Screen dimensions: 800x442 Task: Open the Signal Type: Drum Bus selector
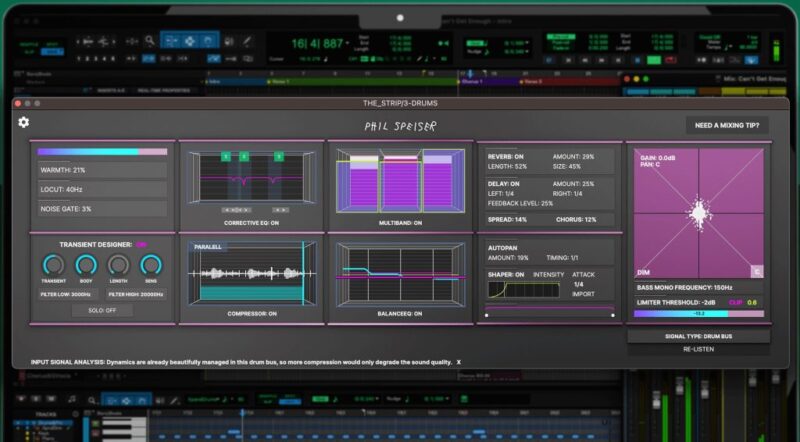pyautogui.click(x=699, y=336)
